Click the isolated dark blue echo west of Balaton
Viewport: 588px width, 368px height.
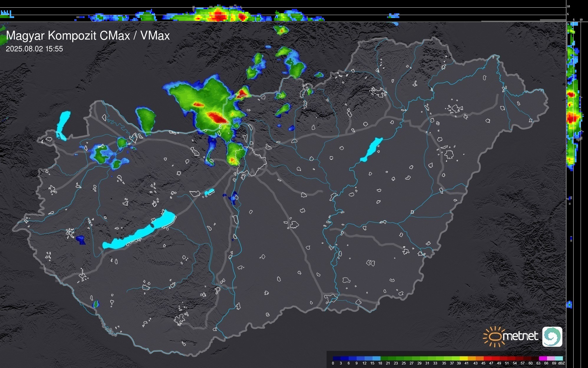tap(80, 240)
